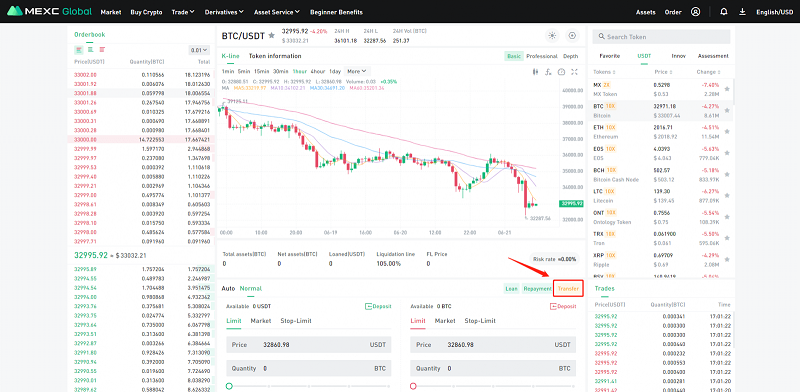This screenshot has height=392, width=800.
Task: Show combined buy and sell orderbook view
Action: (79, 50)
